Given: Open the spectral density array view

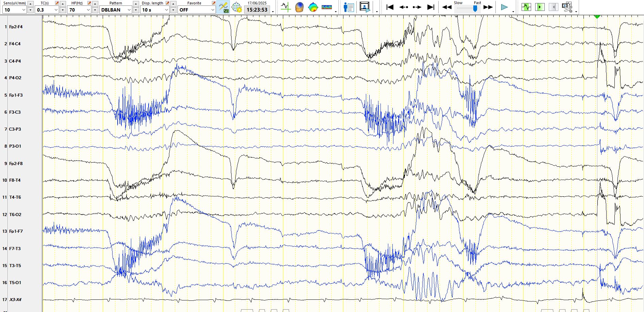Looking at the screenshot, I should click(x=327, y=7).
